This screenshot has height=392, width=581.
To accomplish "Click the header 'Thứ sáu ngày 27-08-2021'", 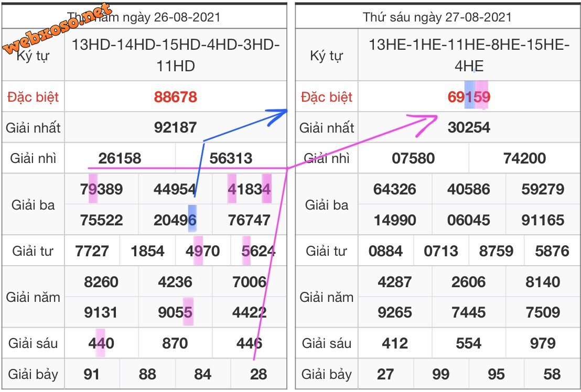I will click(437, 17).
